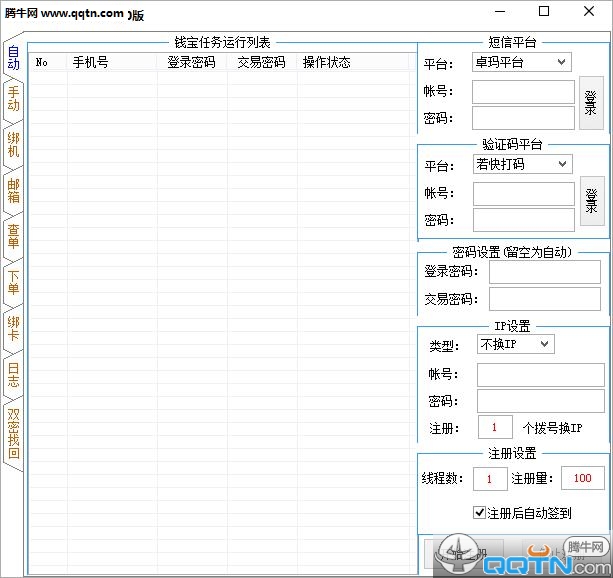Click the 交易密码 column header
The image size is (613, 578).
(262, 63)
